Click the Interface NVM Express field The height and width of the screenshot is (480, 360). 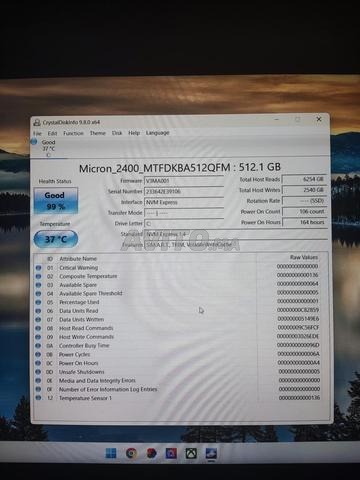click(x=184, y=202)
